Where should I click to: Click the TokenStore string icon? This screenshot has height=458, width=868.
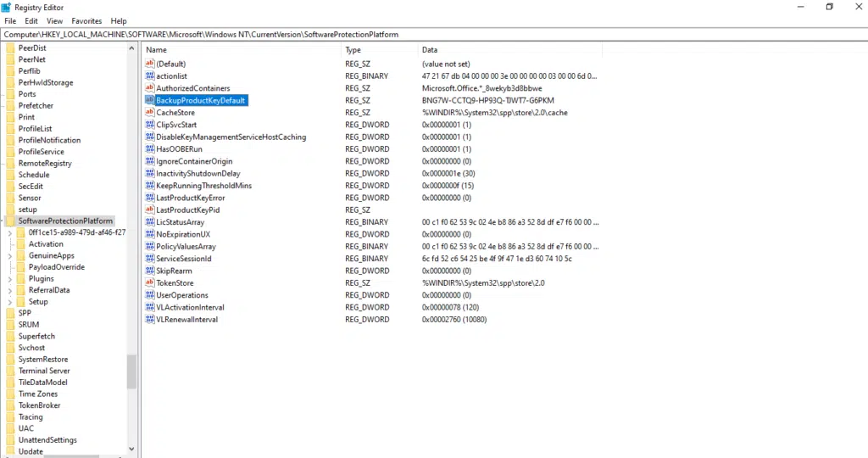(149, 283)
